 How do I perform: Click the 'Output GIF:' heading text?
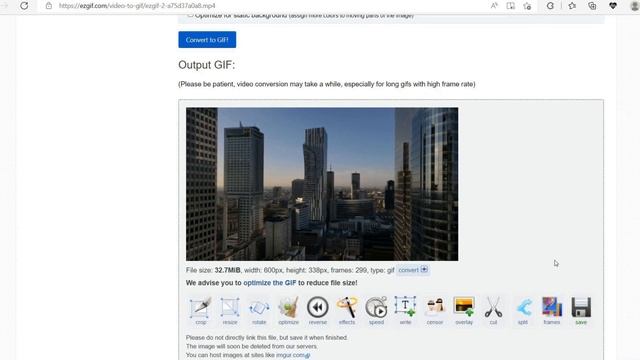coord(207,65)
